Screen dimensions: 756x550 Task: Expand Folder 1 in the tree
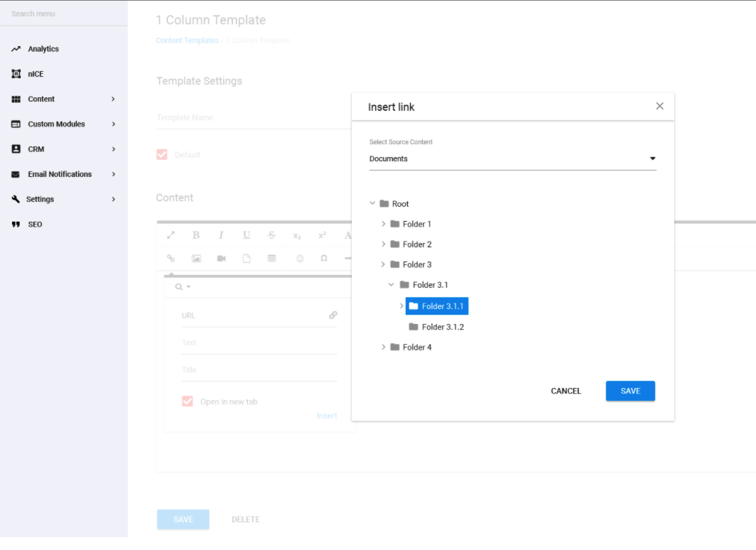tap(384, 224)
